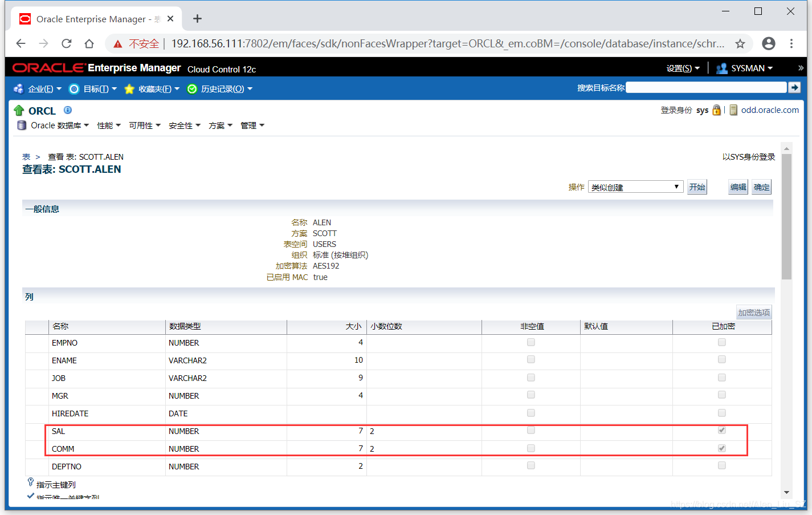This screenshot has height=515, width=812.
Task: Click the scrollbar down arrow
Action: click(x=786, y=493)
